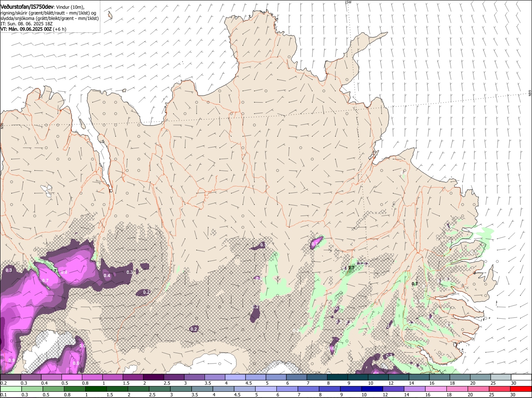Click the N99 label at the right map edge
The width and height of the screenshot is (532, 398).
(530, 93)
